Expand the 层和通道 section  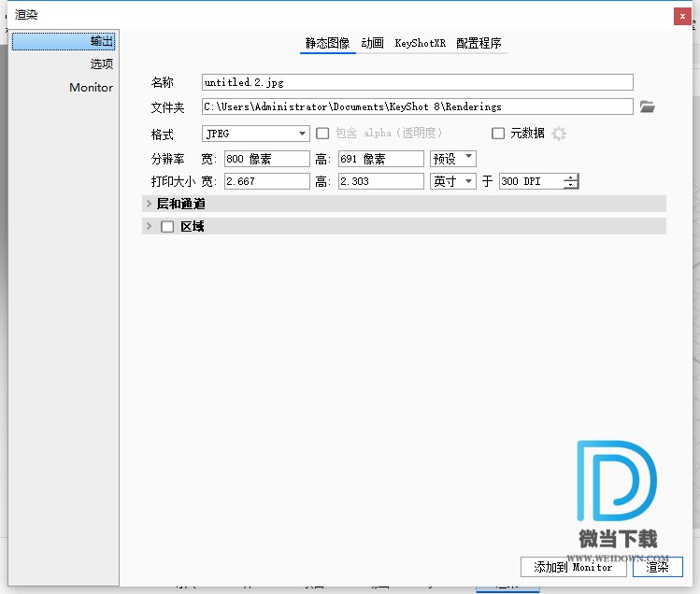[x=150, y=204]
